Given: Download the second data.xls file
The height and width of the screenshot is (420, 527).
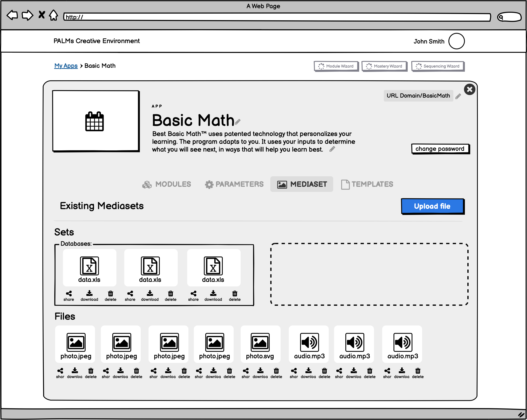Looking at the screenshot, I should point(150,296).
